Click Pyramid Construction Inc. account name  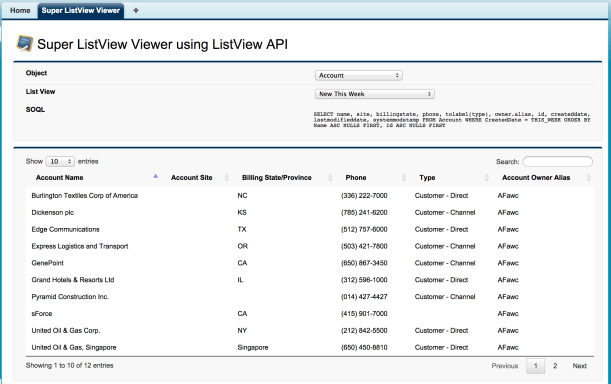(x=70, y=297)
